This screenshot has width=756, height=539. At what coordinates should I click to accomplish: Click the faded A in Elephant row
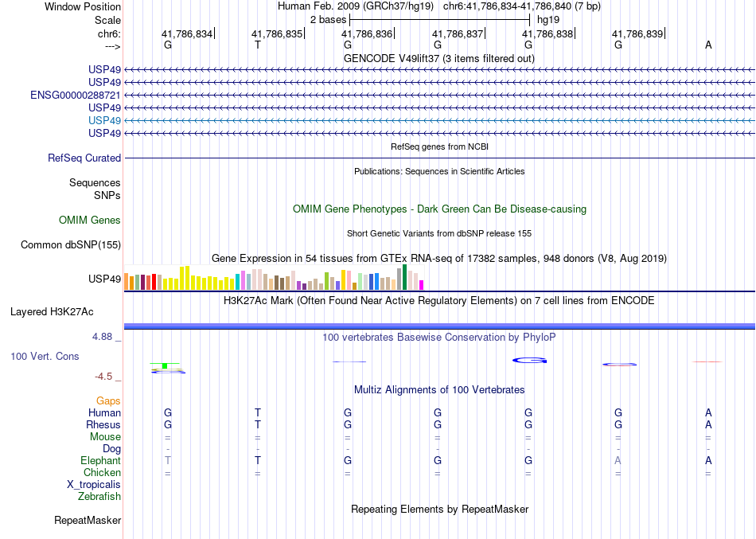618,460
